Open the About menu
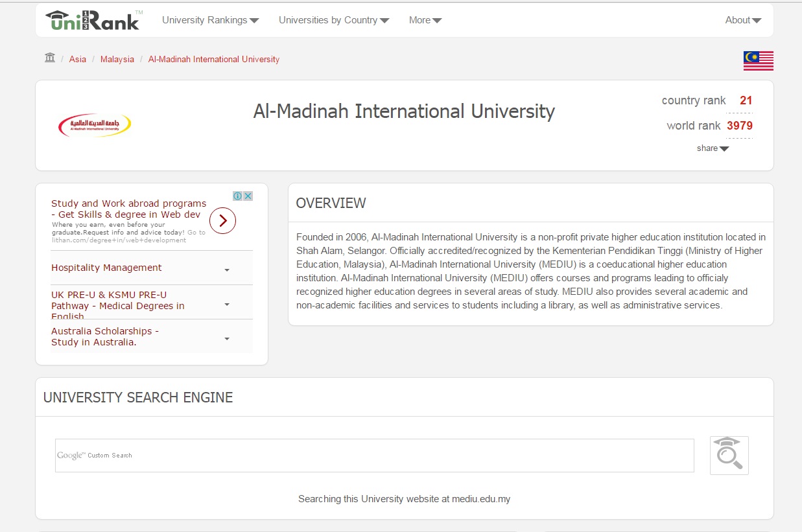Viewport: 802px width, 532px height. point(743,20)
